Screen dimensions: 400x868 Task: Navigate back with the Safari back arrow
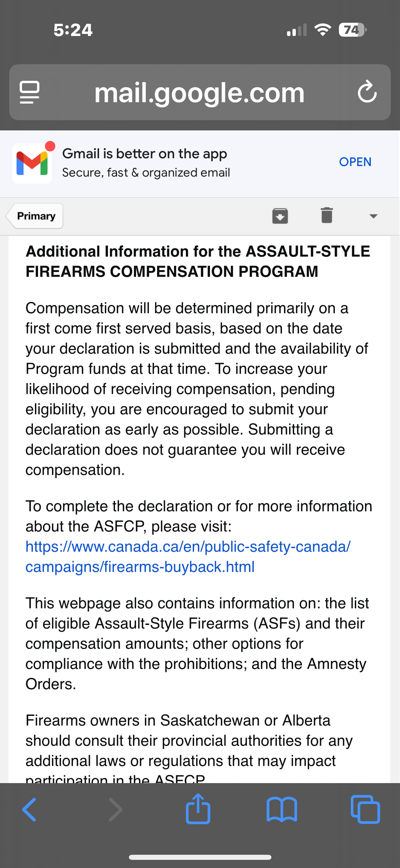[29, 810]
